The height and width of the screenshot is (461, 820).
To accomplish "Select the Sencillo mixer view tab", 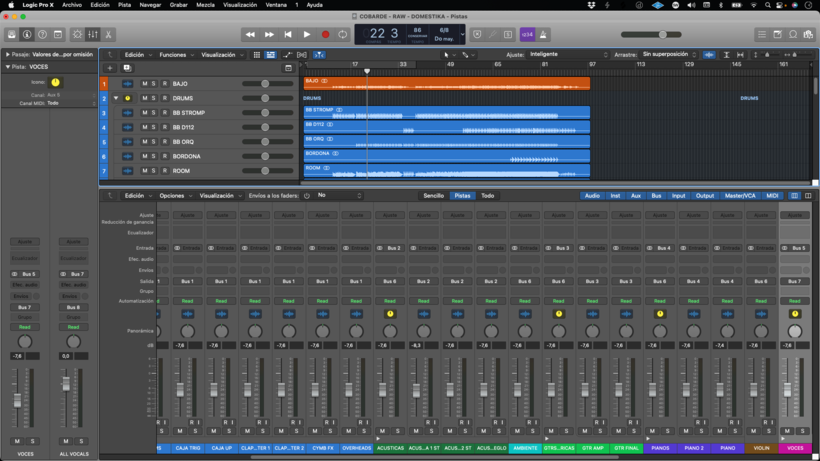I will pyautogui.click(x=434, y=195).
